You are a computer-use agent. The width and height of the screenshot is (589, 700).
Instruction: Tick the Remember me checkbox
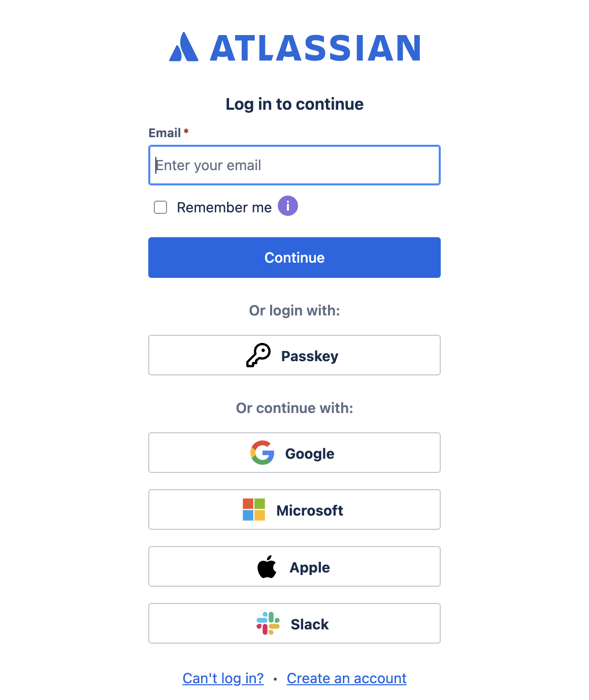click(x=160, y=207)
